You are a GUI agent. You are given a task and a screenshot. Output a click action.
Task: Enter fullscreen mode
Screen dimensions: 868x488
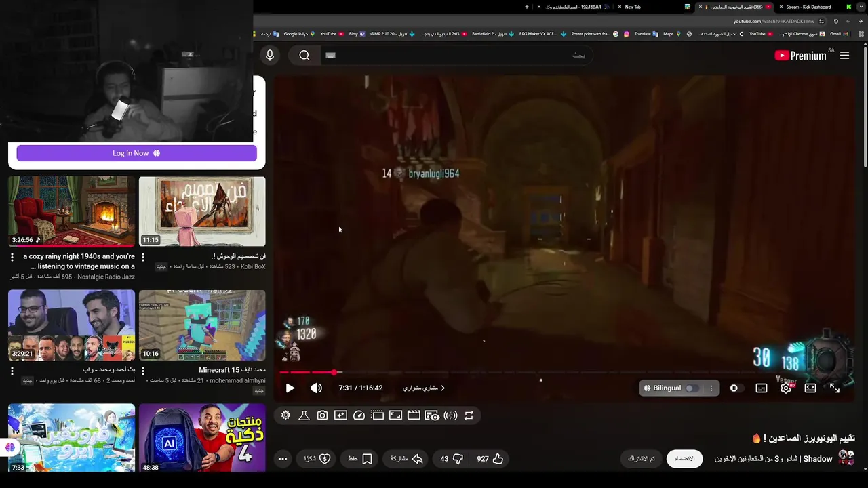pos(835,388)
